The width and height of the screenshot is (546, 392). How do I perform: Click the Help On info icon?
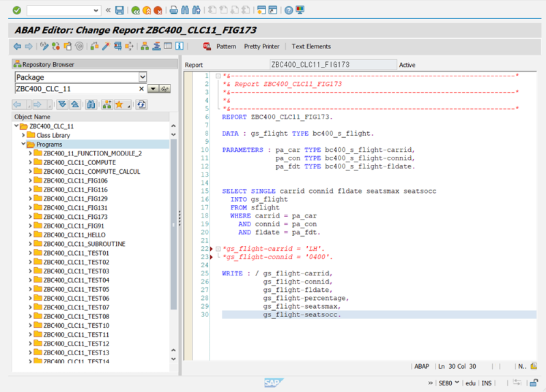179,46
